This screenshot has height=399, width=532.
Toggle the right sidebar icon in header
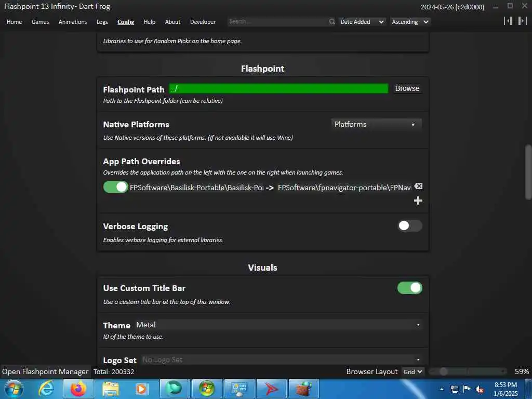coord(523,21)
